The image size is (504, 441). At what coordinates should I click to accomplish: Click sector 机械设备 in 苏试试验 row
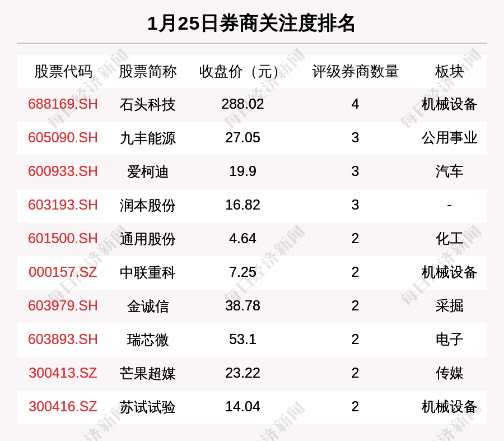pos(449,407)
